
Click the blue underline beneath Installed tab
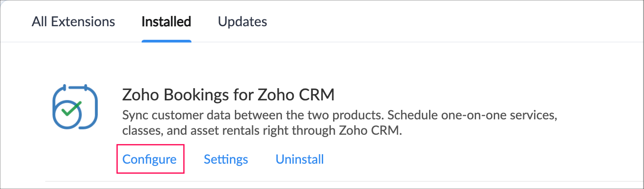(166, 42)
